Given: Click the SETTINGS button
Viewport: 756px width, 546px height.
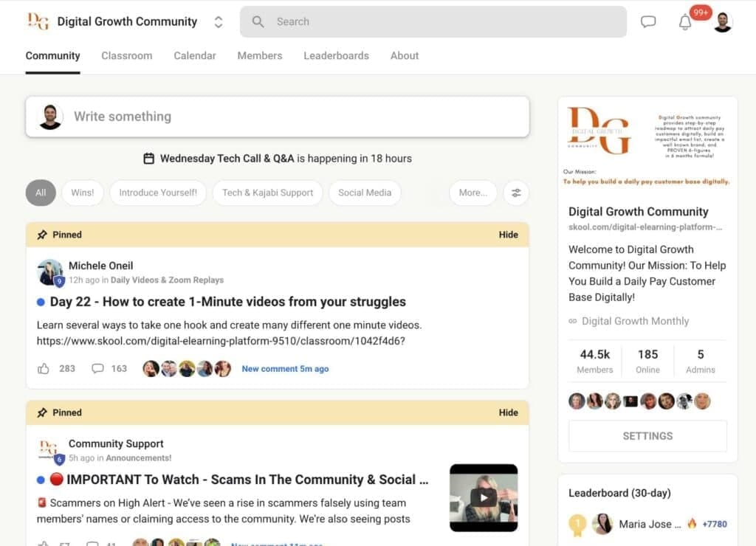Looking at the screenshot, I should pyautogui.click(x=647, y=436).
